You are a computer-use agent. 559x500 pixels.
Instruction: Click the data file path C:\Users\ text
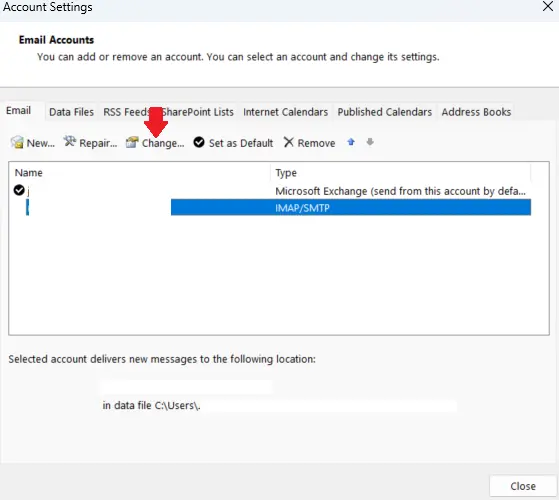tap(178, 406)
